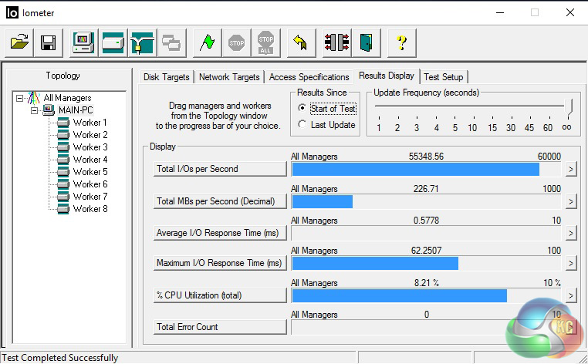Screen dimensions: 588x364
Task: Click the Reset Workers arrow icon
Action: click(x=302, y=42)
